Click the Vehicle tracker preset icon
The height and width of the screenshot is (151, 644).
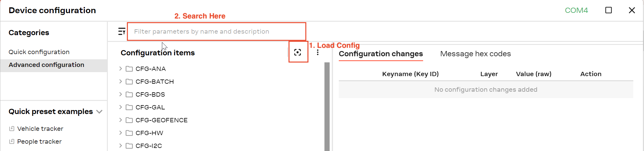click(12, 129)
